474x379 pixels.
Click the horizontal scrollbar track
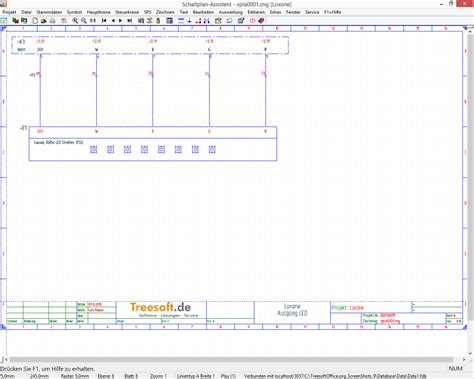click(x=230, y=360)
